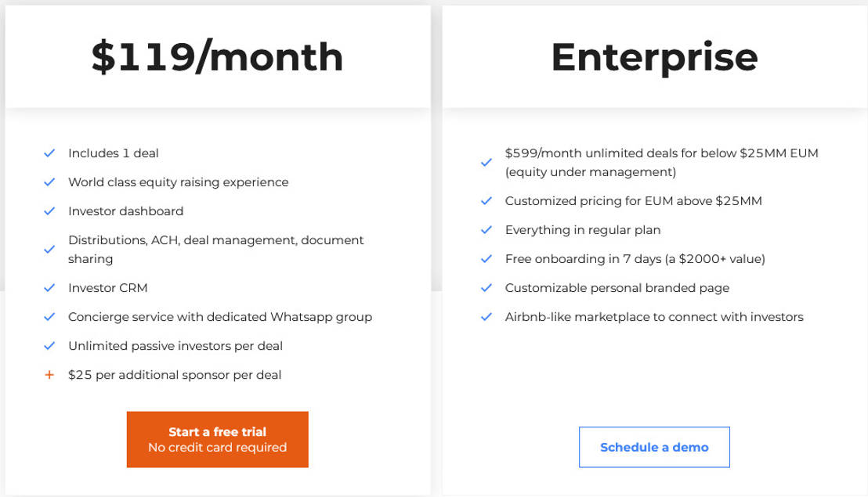
Task: Click checkmark beside Customized pricing for EUM
Action: click(486, 201)
